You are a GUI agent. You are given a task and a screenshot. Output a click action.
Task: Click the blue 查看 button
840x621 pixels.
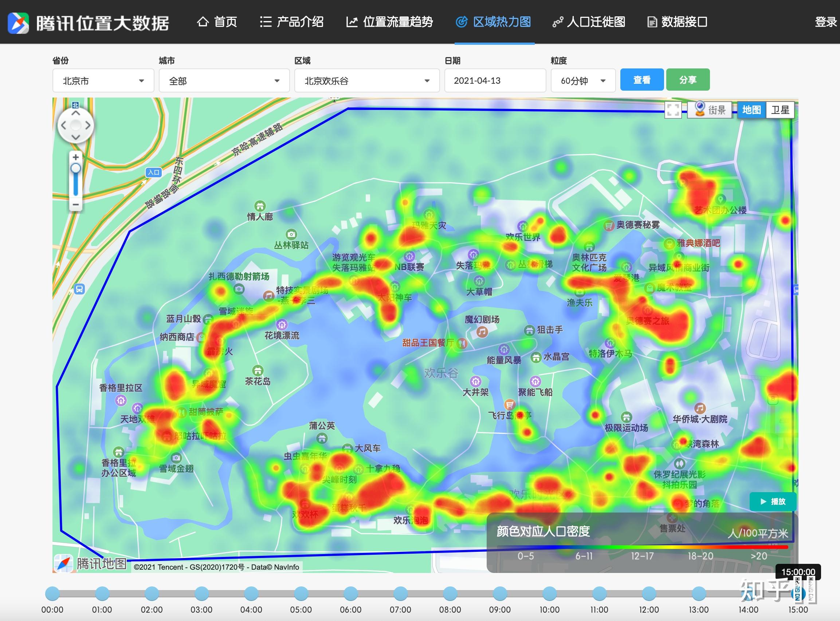point(642,80)
